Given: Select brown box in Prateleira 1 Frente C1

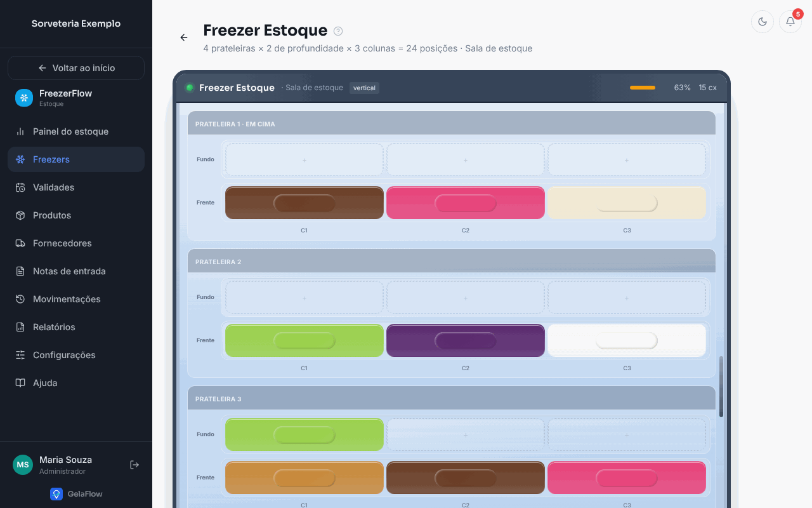Looking at the screenshot, I should click(x=304, y=203).
